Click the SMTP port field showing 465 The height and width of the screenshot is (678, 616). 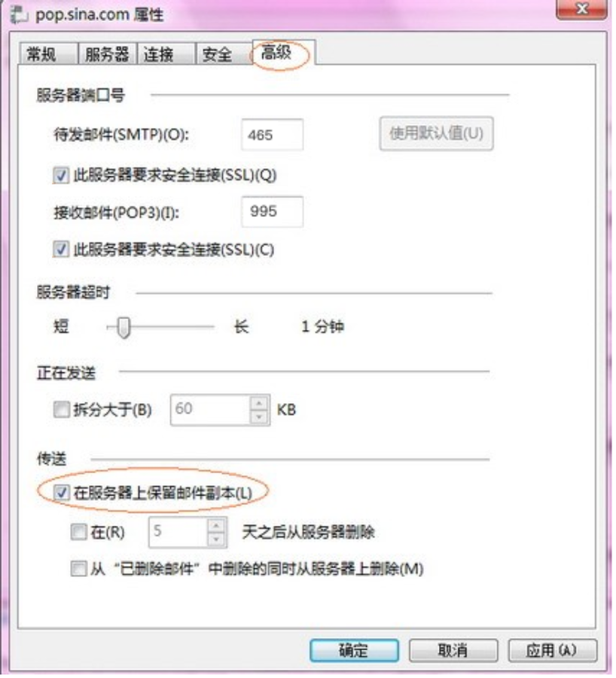pos(273,135)
